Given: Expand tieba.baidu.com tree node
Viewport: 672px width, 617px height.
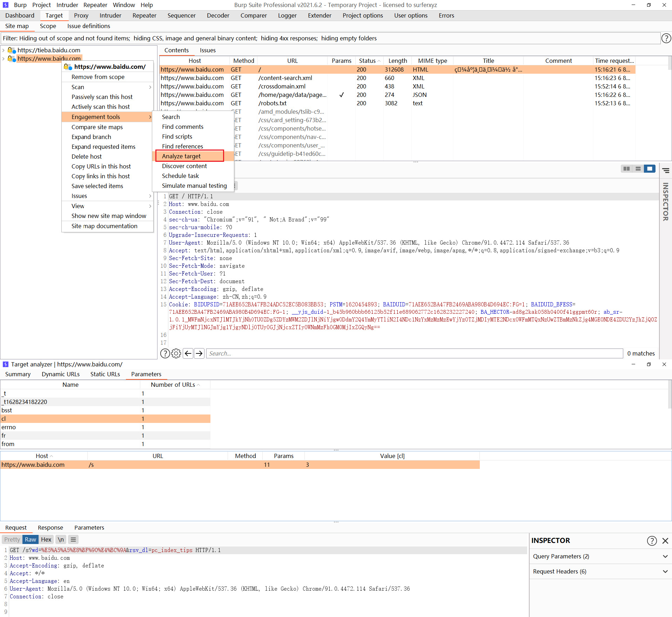Looking at the screenshot, I should click(4, 50).
